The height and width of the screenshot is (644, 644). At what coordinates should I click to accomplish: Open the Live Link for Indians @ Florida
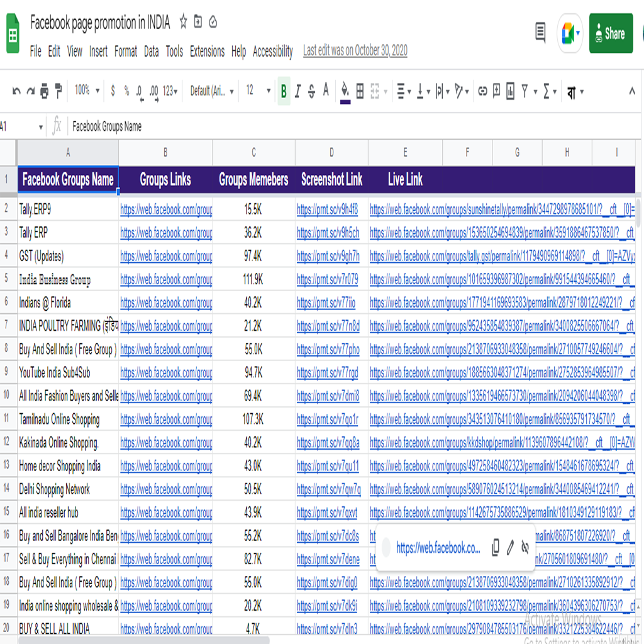[502, 303]
